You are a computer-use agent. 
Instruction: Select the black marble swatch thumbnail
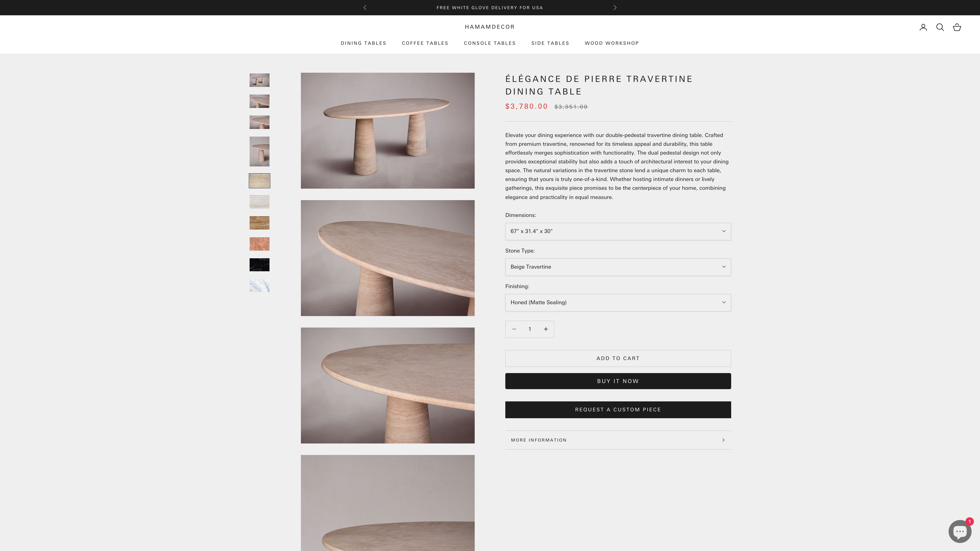click(x=260, y=265)
